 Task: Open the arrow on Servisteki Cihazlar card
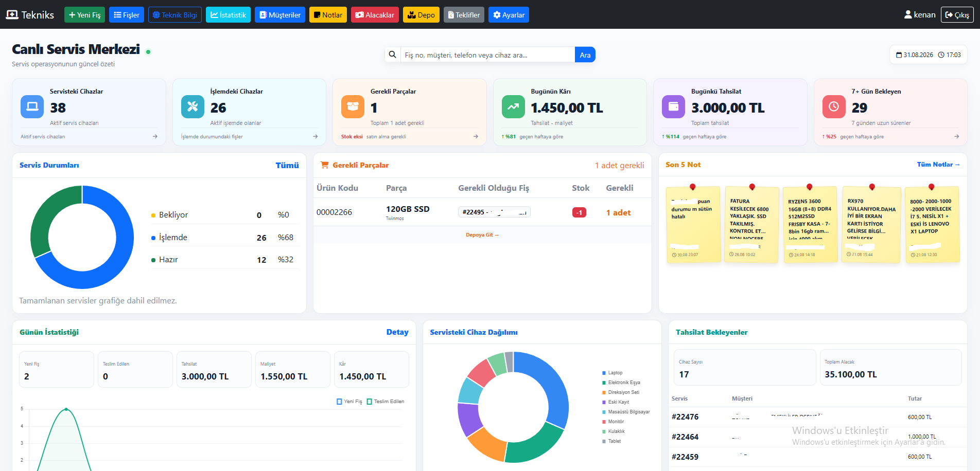point(155,136)
